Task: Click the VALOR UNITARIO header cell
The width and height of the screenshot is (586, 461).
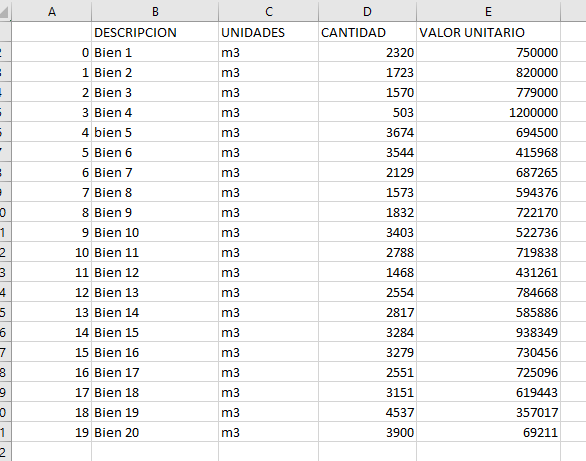Action: pos(488,32)
